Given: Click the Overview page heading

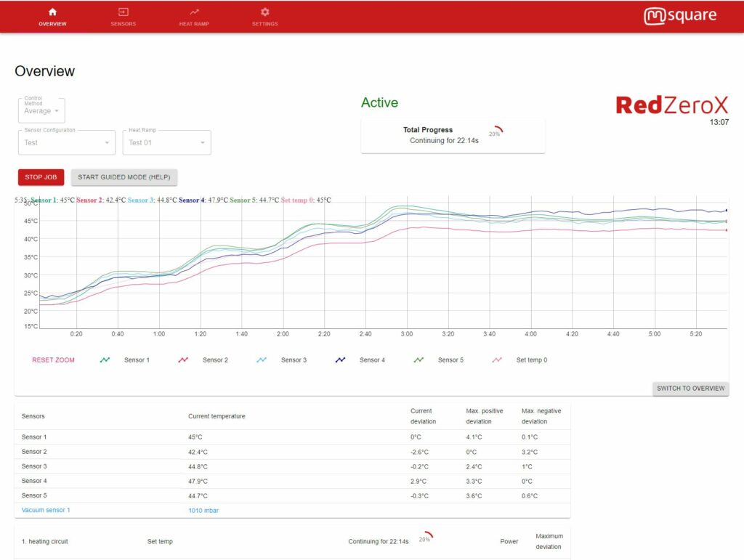Looking at the screenshot, I should click(x=44, y=71).
